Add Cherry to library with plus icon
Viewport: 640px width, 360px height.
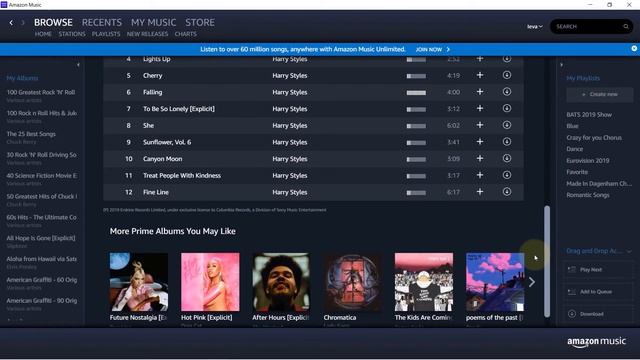point(480,75)
